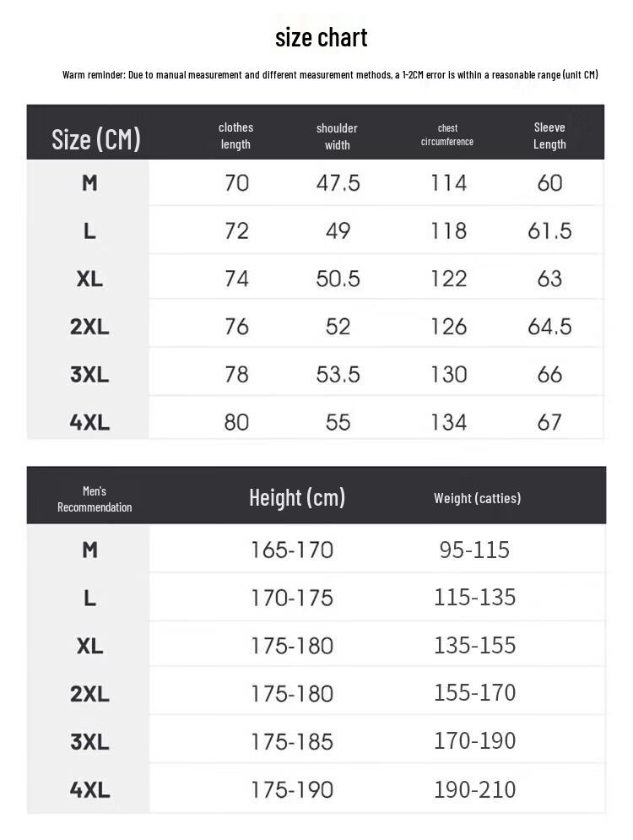The width and height of the screenshot is (633, 840).
Task: Click the 'Men's Recommendation' header cell
Action: pos(95,499)
